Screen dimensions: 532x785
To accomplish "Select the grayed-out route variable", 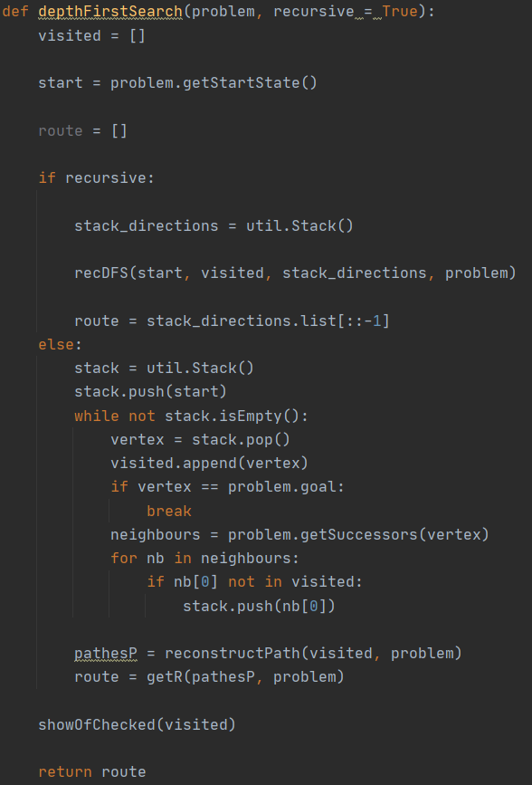I will pos(60,130).
